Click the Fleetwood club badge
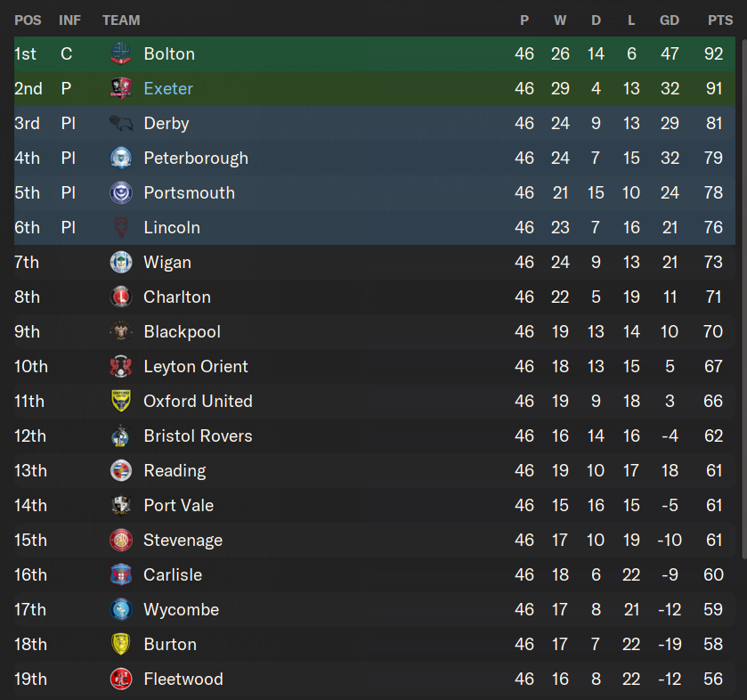The height and width of the screenshot is (700, 747). 120,679
